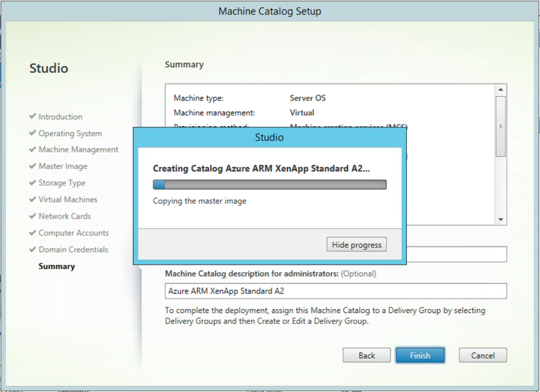Image resolution: width=540 pixels, height=392 pixels.
Task: Click the 'Machine type:' label
Action: (198, 98)
